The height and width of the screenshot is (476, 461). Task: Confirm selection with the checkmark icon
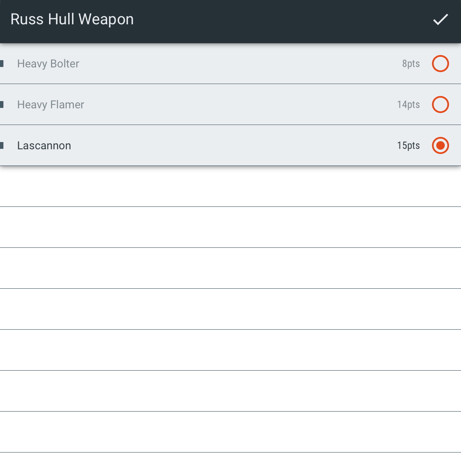[441, 20]
